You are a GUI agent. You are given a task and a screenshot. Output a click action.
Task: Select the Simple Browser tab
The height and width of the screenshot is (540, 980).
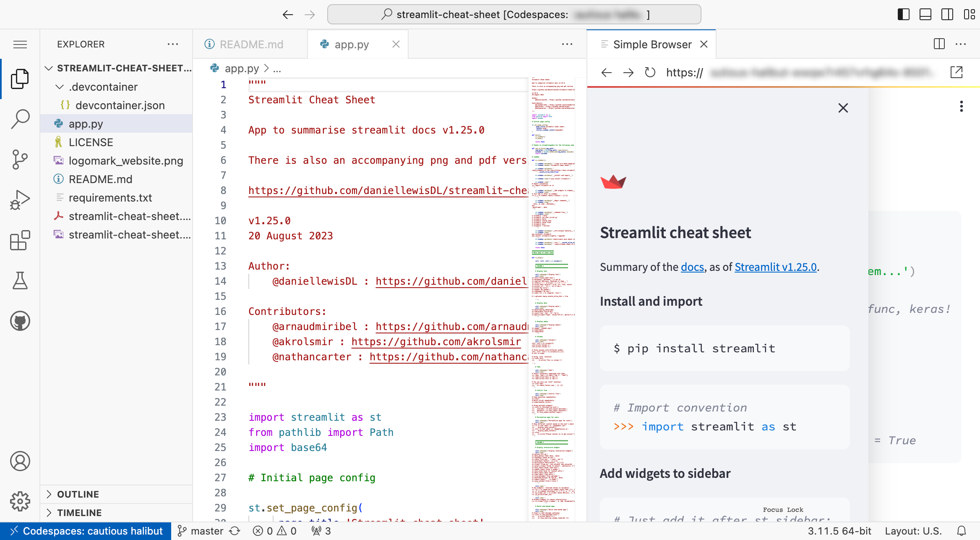pos(652,44)
